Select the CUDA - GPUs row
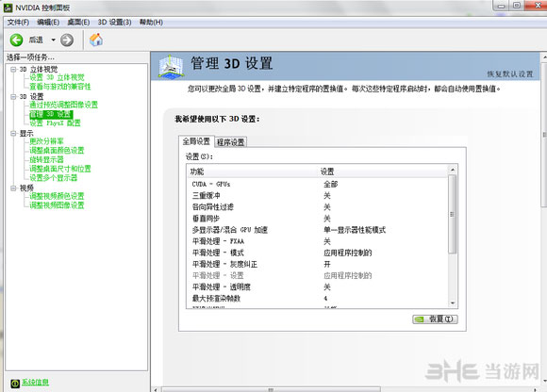Image resolution: width=547 pixels, height=392 pixels. click(x=318, y=184)
